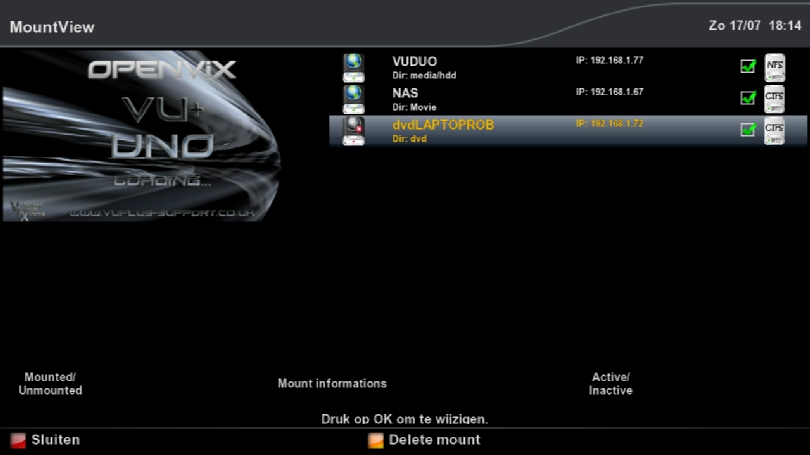The width and height of the screenshot is (810, 455).
Task: Click the Mount informations label
Action: click(x=332, y=384)
